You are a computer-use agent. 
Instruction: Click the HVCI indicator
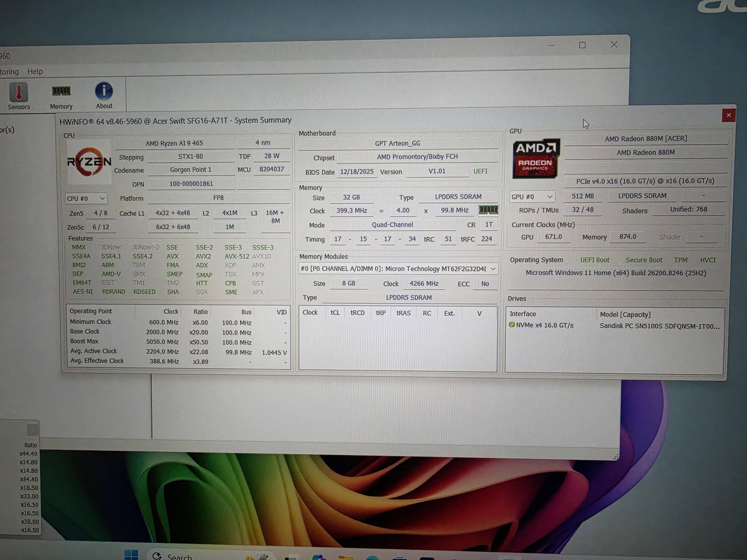coord(708,260)
